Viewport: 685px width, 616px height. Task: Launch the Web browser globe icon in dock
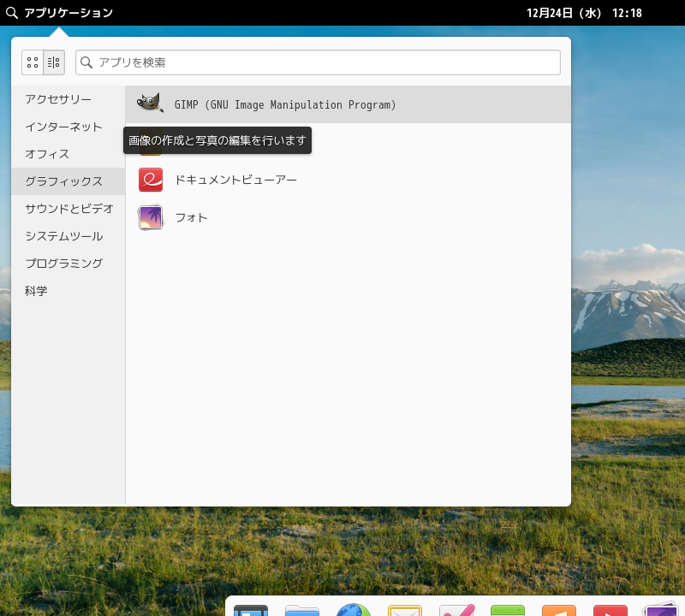coord(354,610)
